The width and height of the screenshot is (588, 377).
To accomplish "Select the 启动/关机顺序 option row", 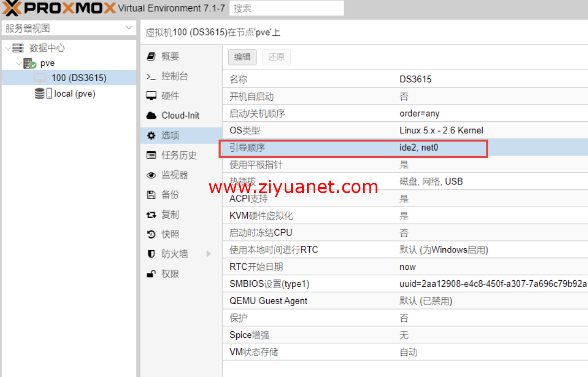I will [x=405, y=113].
